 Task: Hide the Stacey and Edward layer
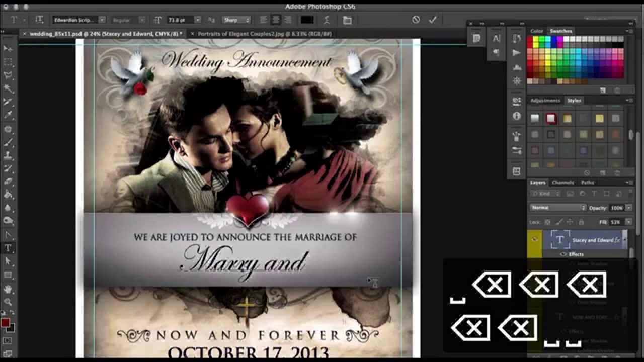pyautogui.click(x=535, y=240)
